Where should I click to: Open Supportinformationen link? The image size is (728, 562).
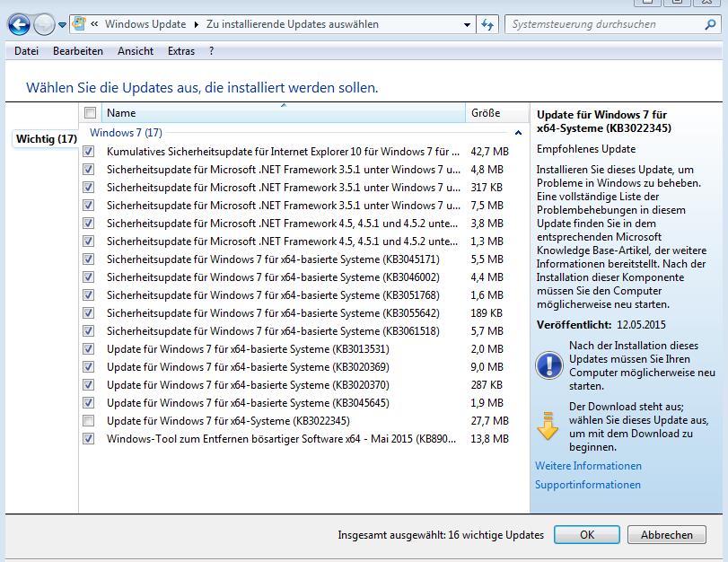coord(588,485)
